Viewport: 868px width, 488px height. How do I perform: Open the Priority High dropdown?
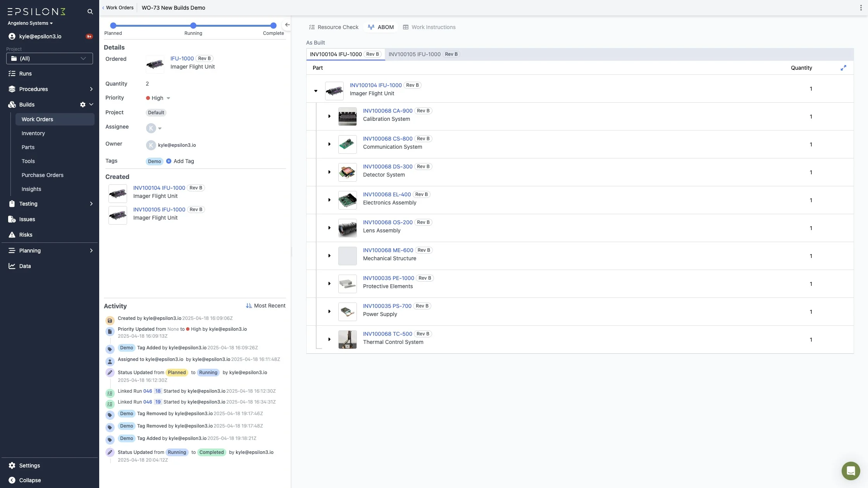[x=158, y=98]
